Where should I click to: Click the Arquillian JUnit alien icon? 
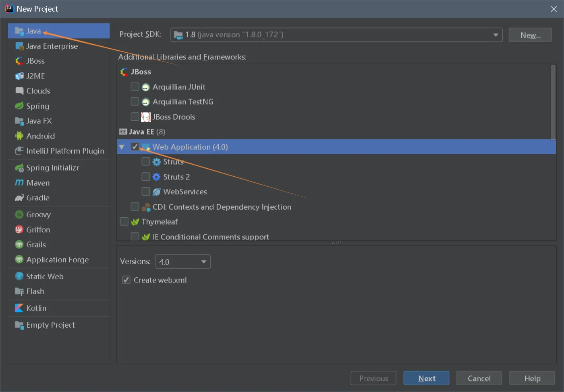tap(146, 87)
